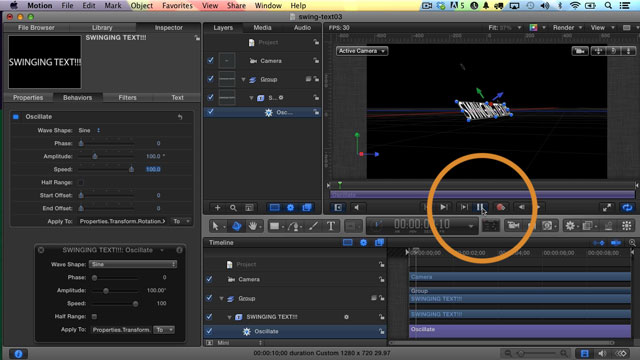Click the record animation red button
The image size is (640, 360).
coord(500,207)
